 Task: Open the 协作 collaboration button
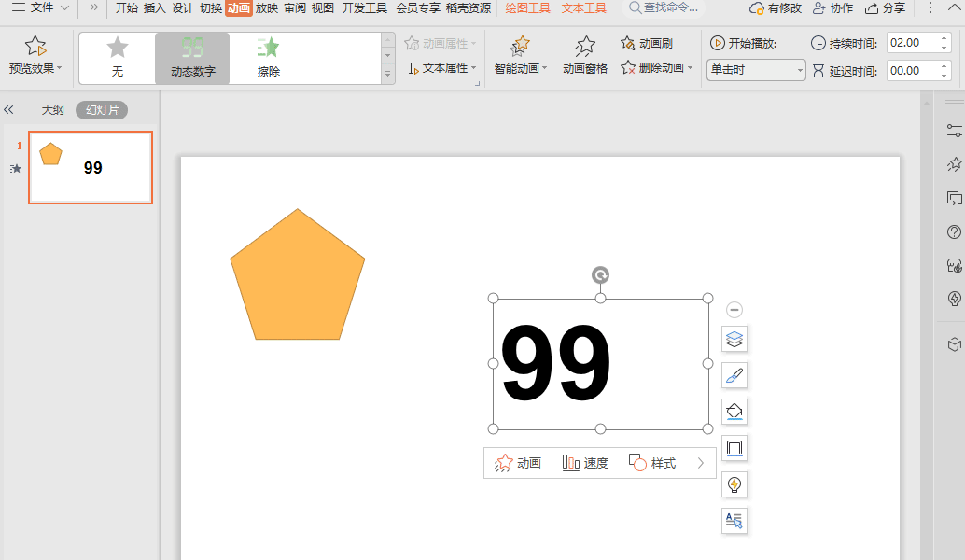pyautogui.click(x=832, y=8)
